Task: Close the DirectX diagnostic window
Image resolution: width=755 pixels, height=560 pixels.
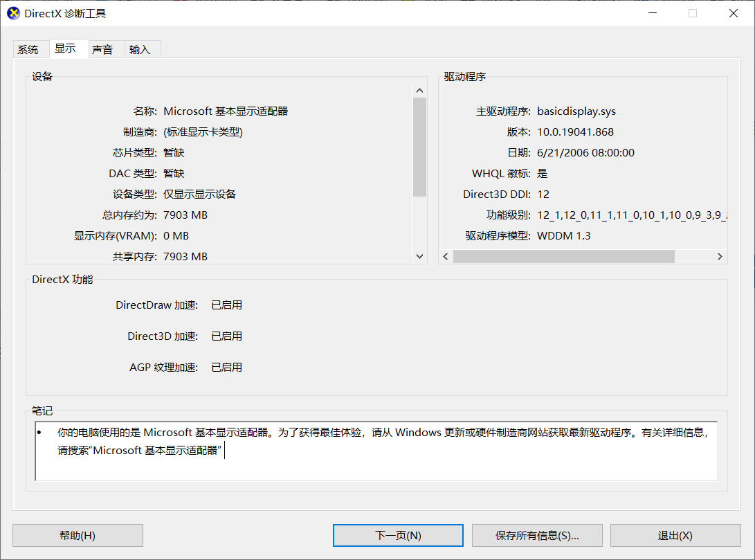Action: [x=734, y=13]
